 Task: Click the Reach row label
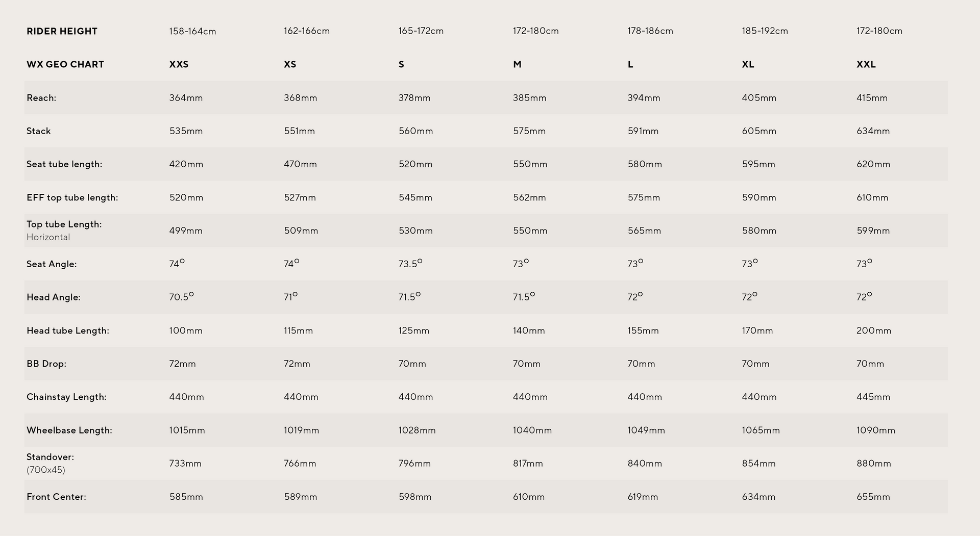pyautogui.click(x=41, y=98)
